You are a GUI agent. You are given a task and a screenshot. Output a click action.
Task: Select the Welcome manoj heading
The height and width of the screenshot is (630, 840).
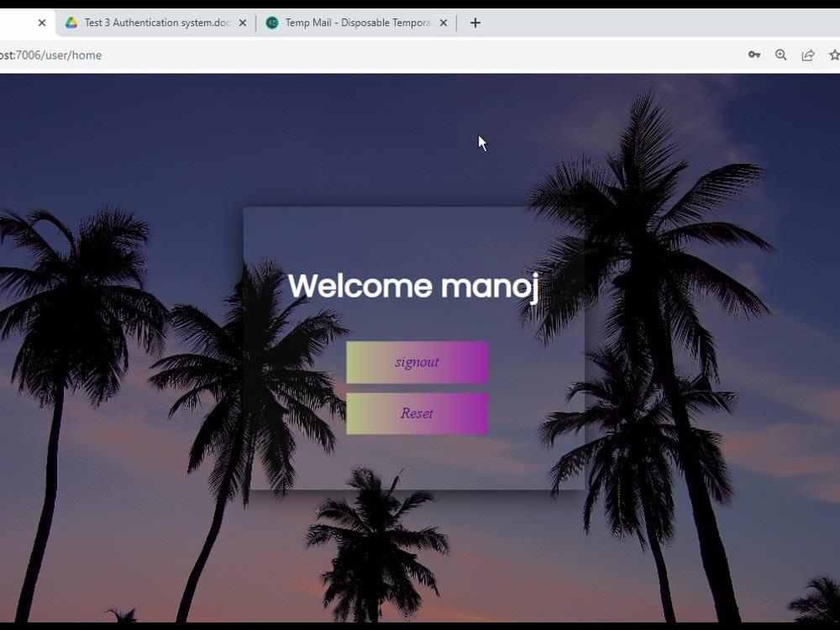413,286
